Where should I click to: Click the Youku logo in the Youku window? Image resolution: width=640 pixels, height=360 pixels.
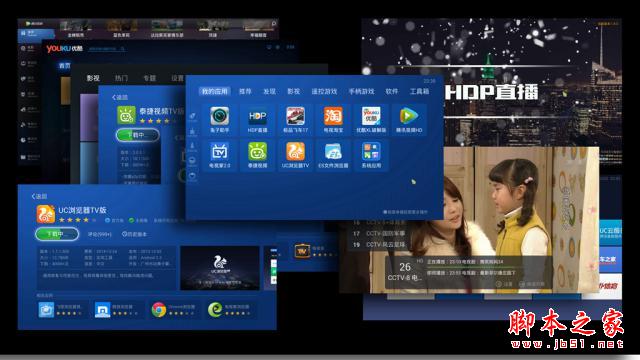64,49
